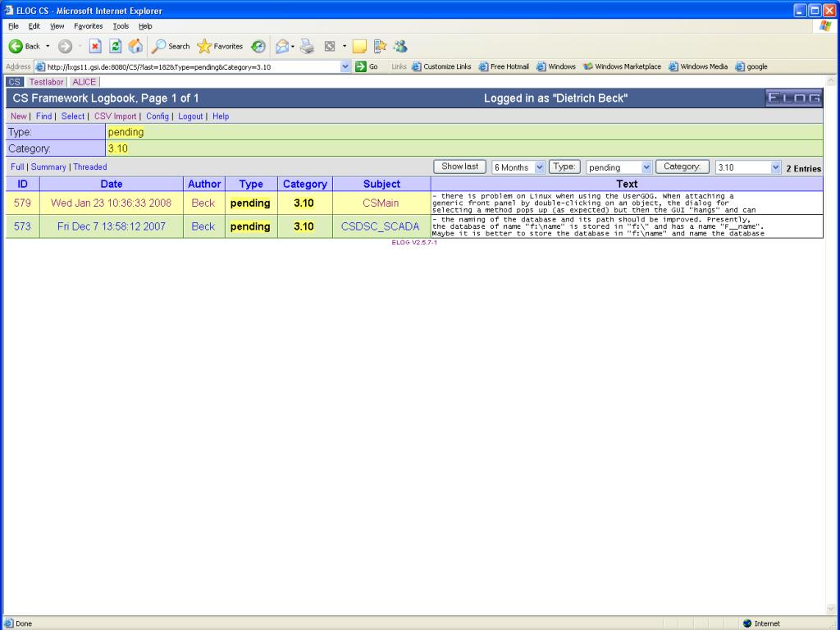This screenshot has height=630, width=840.
Task: Click the Show last button
Action: [459, 167]
